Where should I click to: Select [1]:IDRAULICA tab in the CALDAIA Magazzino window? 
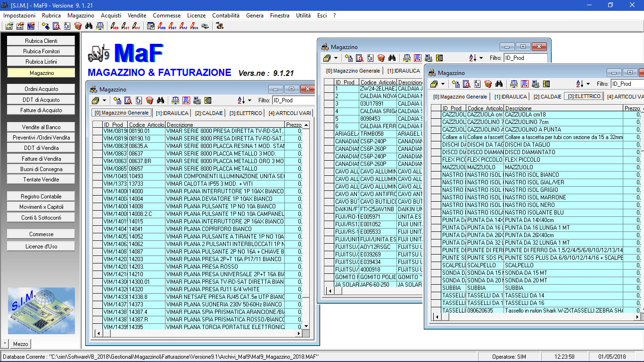click(404, 71)
